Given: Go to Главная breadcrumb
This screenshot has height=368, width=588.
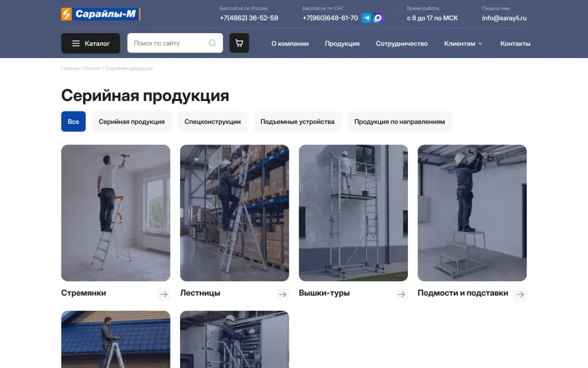Looking at the screenshot, I should point(70,68).
